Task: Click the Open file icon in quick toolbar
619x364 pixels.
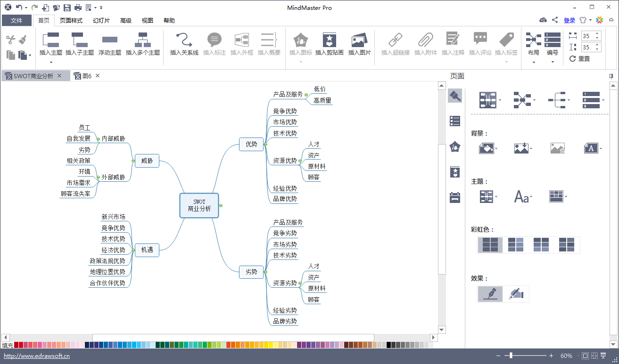Action: (56, 8)
